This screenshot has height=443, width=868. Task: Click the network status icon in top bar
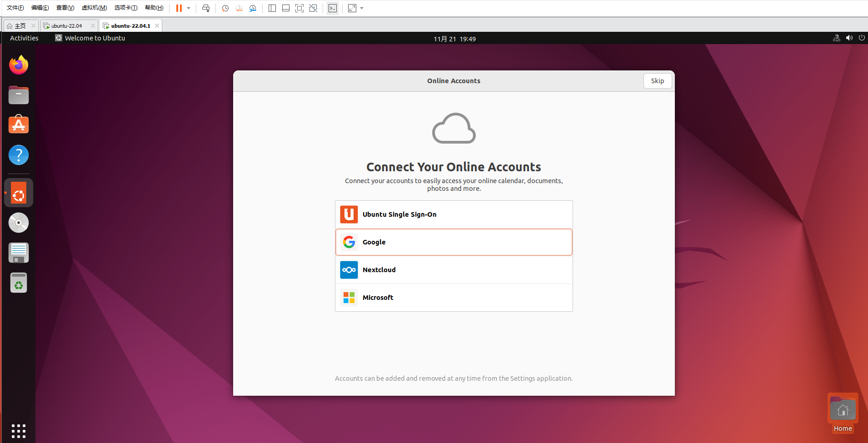837,38
